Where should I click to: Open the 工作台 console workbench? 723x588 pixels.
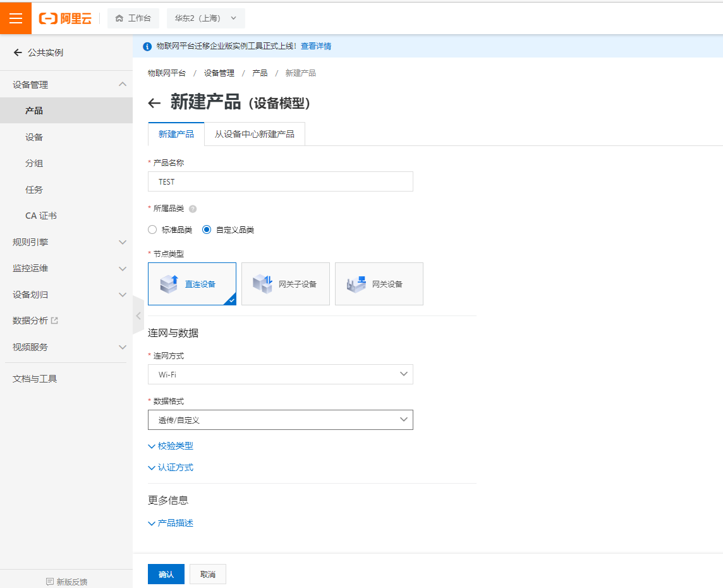pos(133,18)
